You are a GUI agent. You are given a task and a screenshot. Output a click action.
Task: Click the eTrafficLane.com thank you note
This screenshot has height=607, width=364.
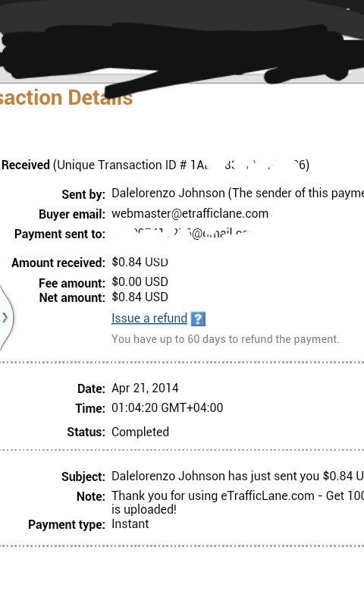pos(237,502)
